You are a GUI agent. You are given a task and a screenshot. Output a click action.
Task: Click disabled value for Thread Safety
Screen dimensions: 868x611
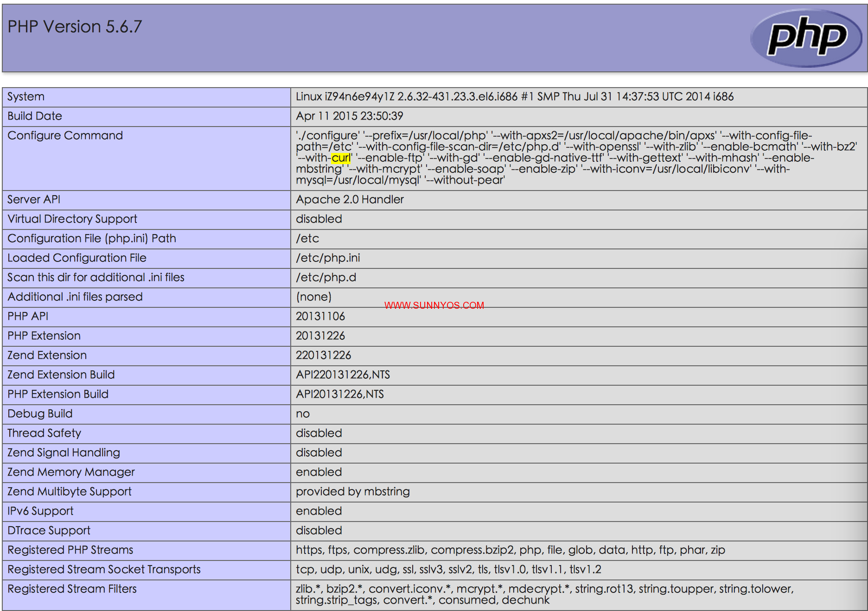click(x=319, y=433)
